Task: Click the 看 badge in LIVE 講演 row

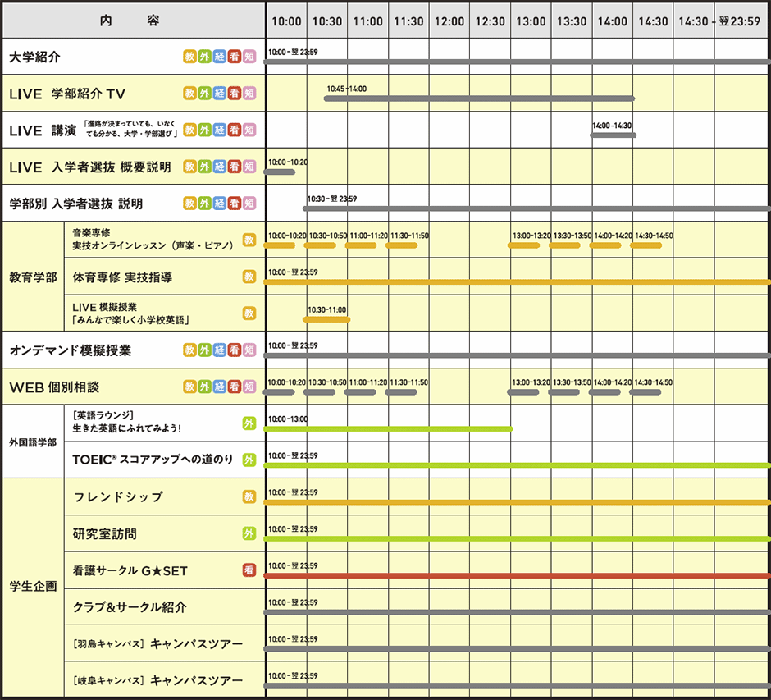Action: point(235,130)
